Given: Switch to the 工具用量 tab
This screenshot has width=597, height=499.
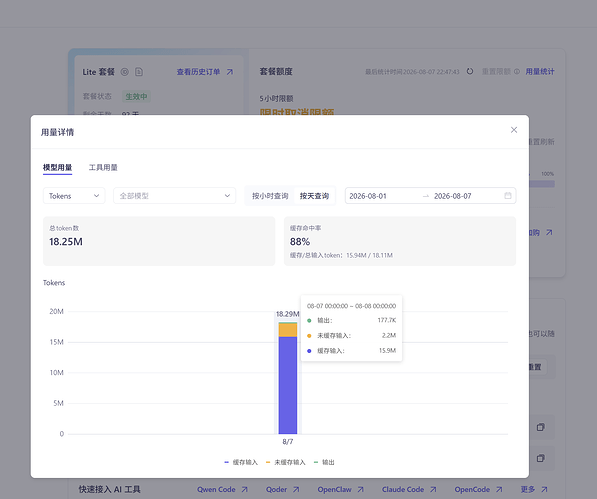Looking at the screenshot, I should (103, 167).
